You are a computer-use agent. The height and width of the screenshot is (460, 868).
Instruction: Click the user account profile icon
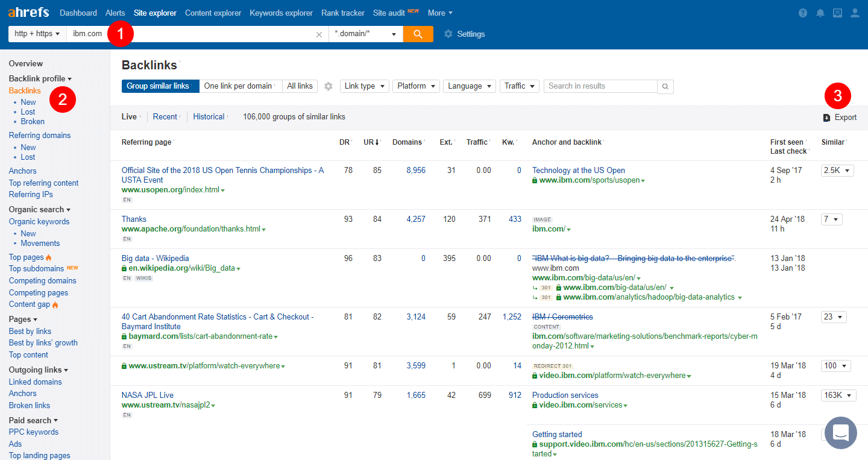pyautogui.click(x=855, y=13)
